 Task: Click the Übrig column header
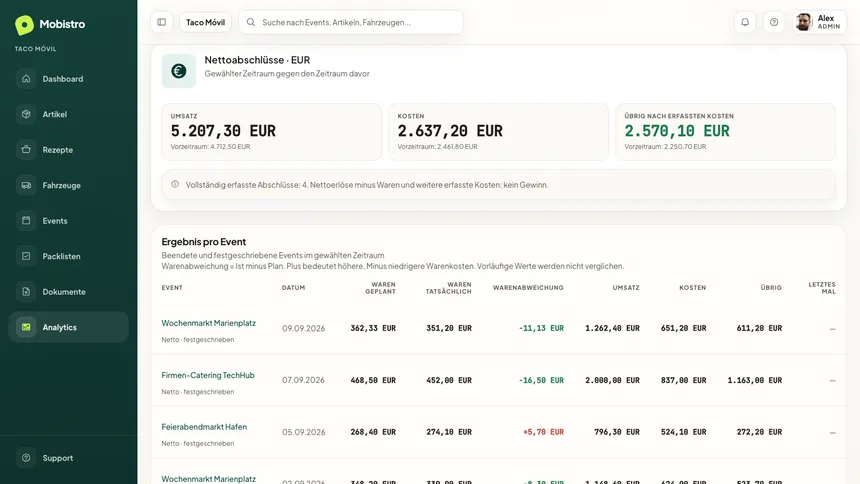click(x=771, y=288)
